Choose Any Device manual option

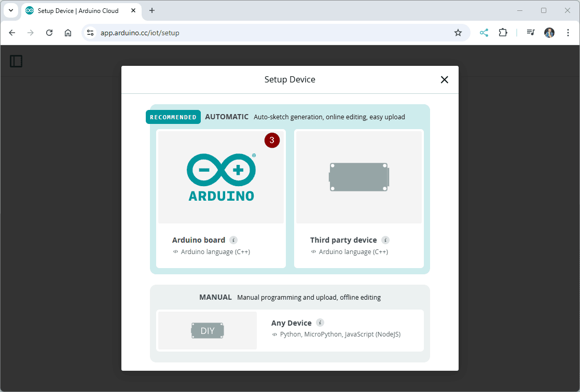pyautogui.click(x=289, y=330)
